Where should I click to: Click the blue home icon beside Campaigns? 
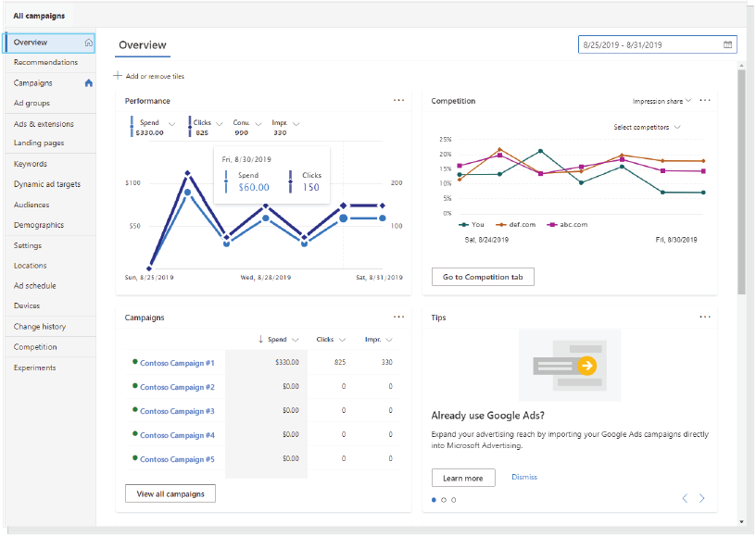tap(89, 83)
